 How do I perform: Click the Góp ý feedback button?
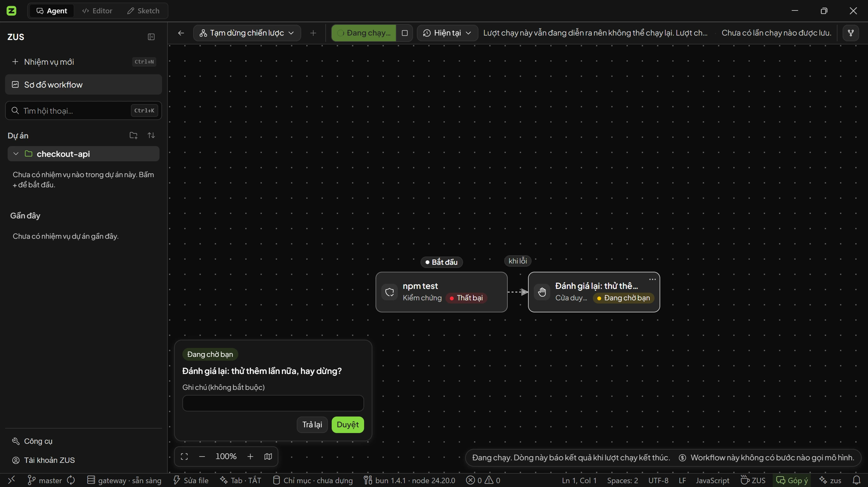pyautogui.click(x=792, y=480)
